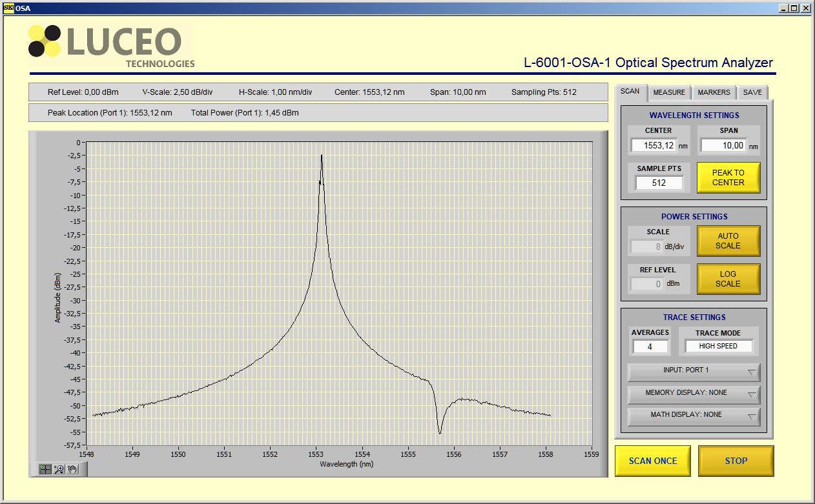The width and height of the screenshot is (815, 504).
Task: Click the Luceo Technologies logo
Action: pos(111,45)
